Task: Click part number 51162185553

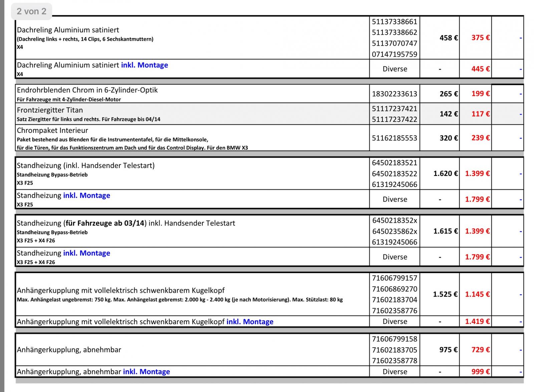Action: (394, 138)
